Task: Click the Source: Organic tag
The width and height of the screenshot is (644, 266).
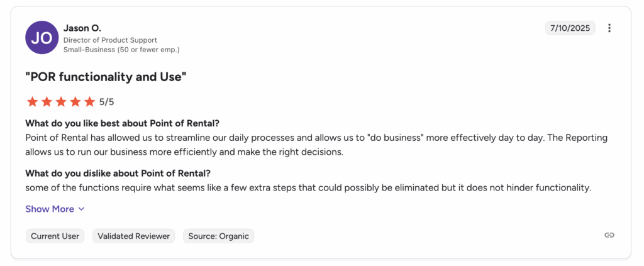Action: point(219,236)
